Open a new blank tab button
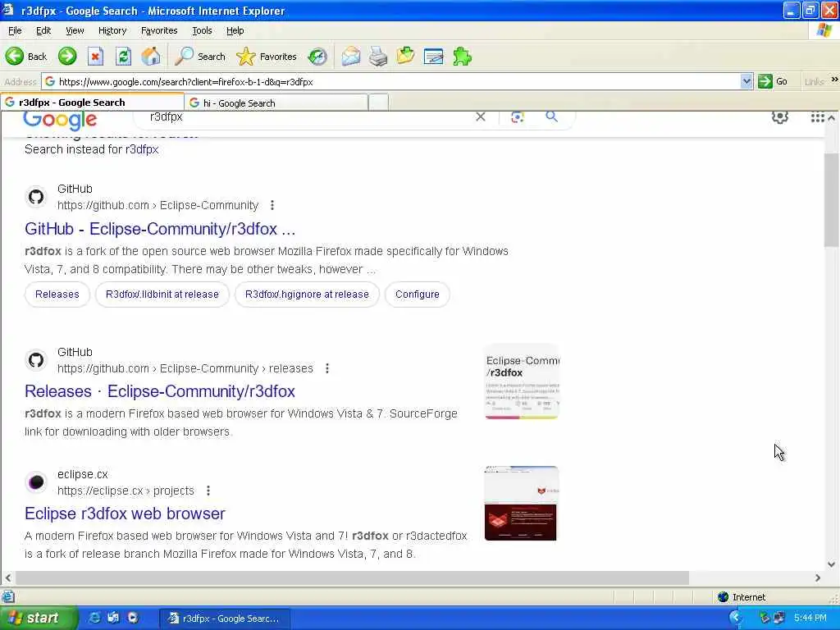The height and width of the screenshot is (630, 840). [x=378, y=103]
